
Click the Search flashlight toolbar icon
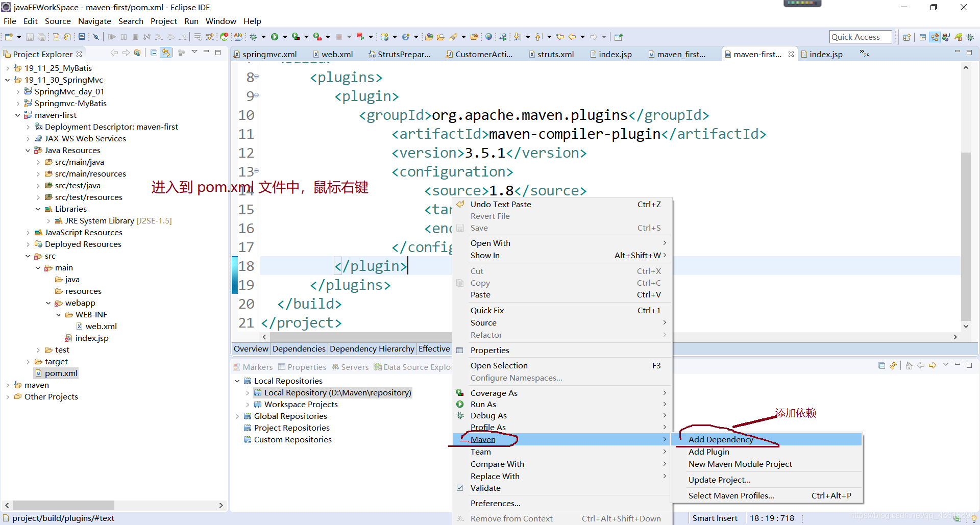coord(453,37)
